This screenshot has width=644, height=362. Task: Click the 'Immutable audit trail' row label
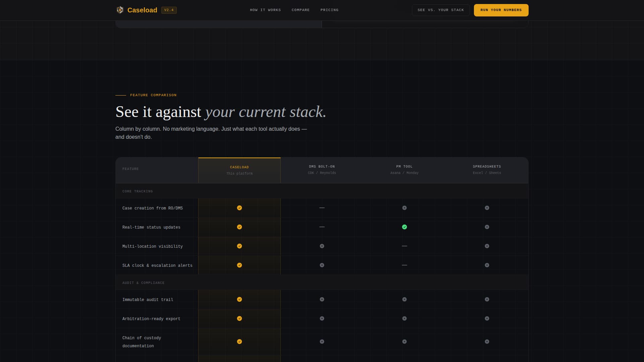point(148,300)
